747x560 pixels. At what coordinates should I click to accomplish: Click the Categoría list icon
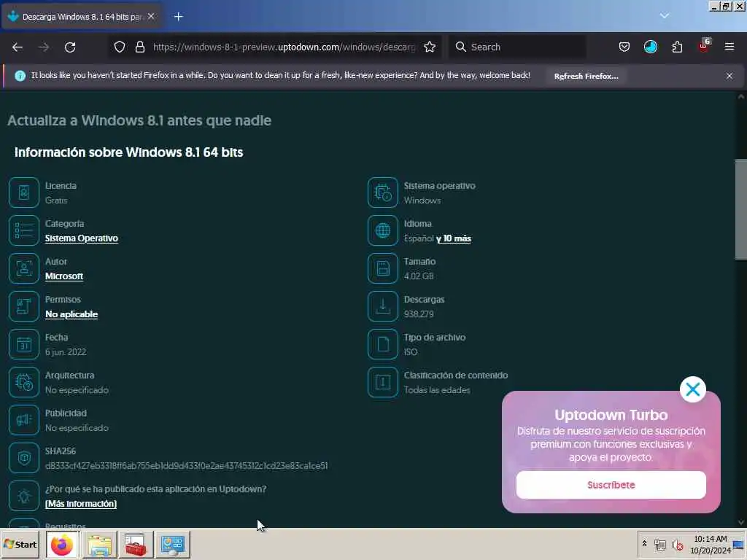(24, 230)
